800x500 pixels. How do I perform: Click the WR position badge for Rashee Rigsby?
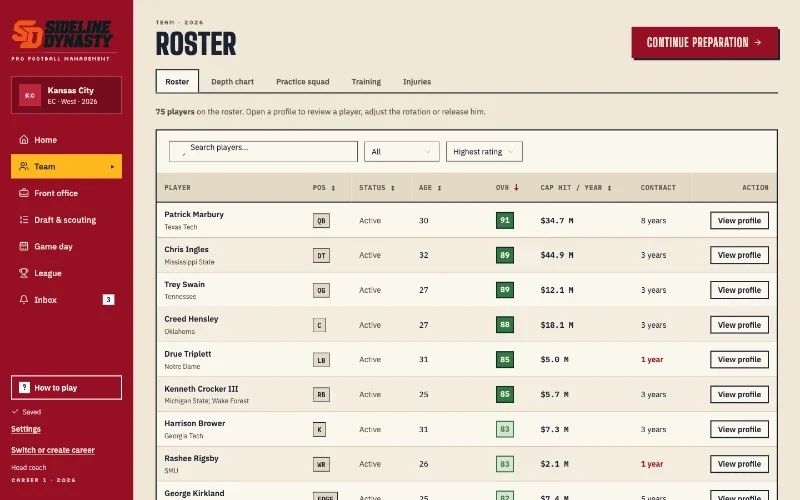point(321,464)
